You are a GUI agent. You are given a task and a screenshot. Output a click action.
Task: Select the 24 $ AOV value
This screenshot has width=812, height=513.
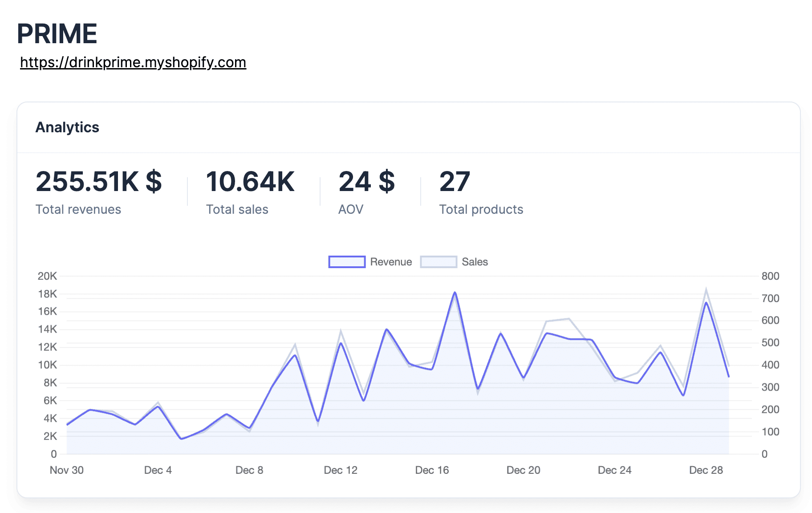pos(366,181)
